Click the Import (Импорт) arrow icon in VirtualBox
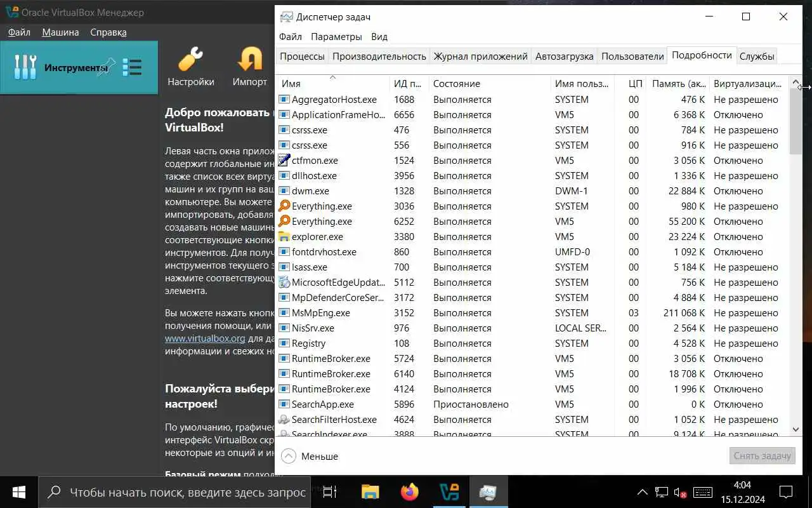The image size is (812, 508). 250,59
